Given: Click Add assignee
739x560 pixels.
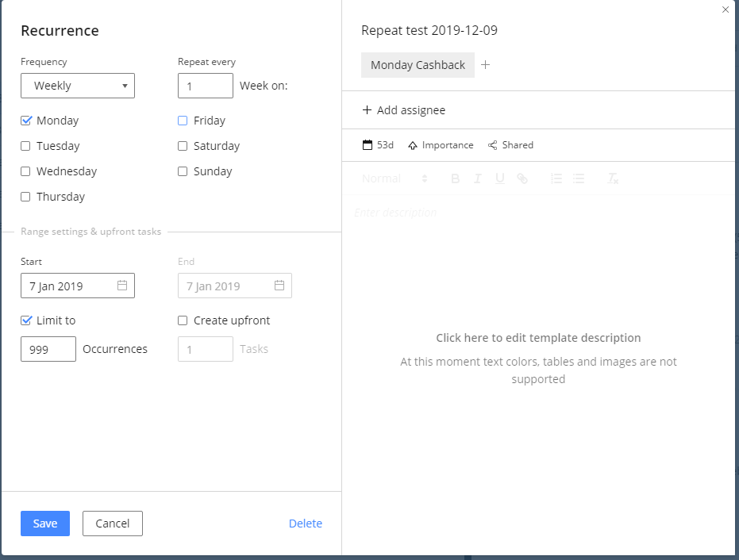Looking at the screenshot, I should coord(404,110).
